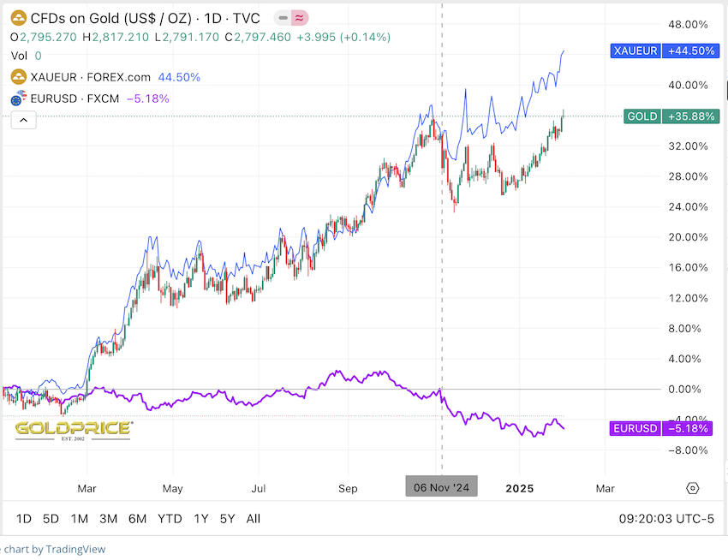Click the 09:20:03 UTC-5 timezone button

coord(665,518)
